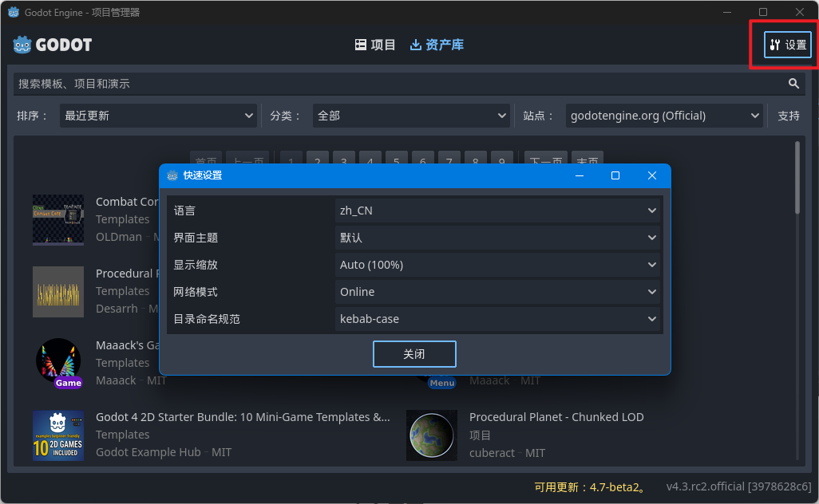Image resolution: width=819 pixels, height=504 pixels.
Task: Open the Procedural Planet thumbnail
Action: [x=431, y=435]
